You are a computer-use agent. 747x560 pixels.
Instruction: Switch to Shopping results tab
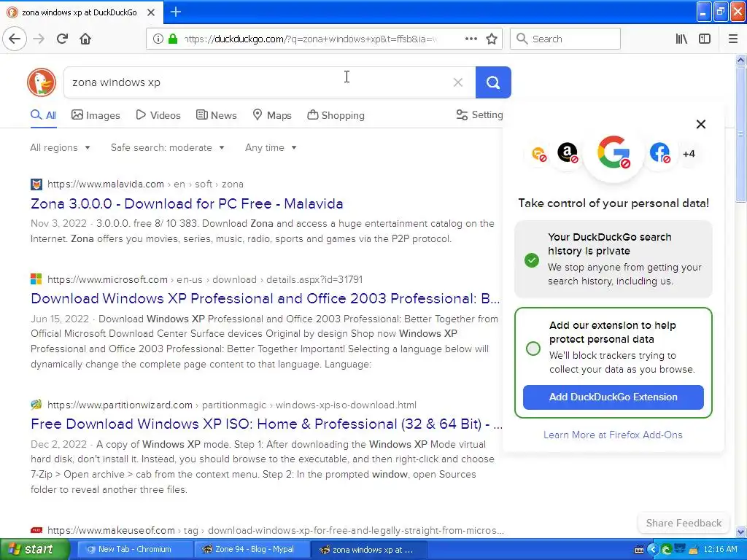pos(336,115)
